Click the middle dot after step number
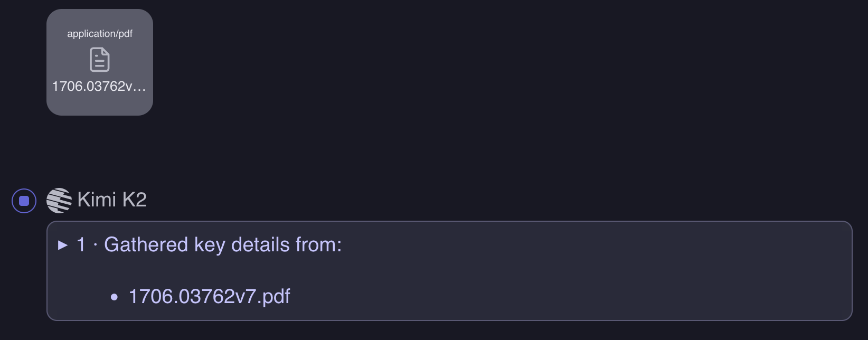The image size is (868, 340). tap(95, 245)
